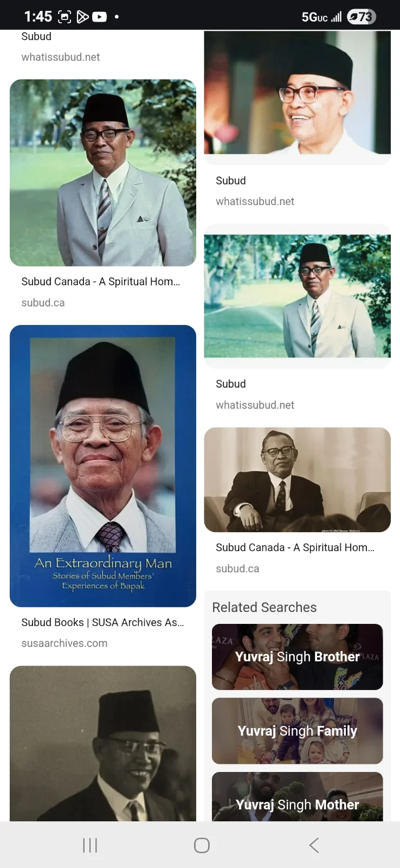Tap the Play Store notification icon in status bar
The width and height of the screenshot is (400, 868).
click(x=82, y=17)
